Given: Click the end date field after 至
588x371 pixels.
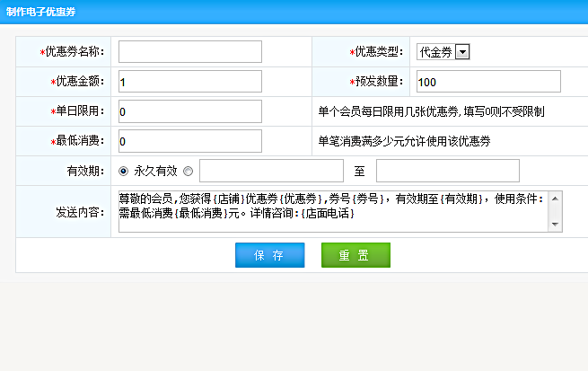Looking at the screenshot, I should 447,171.
